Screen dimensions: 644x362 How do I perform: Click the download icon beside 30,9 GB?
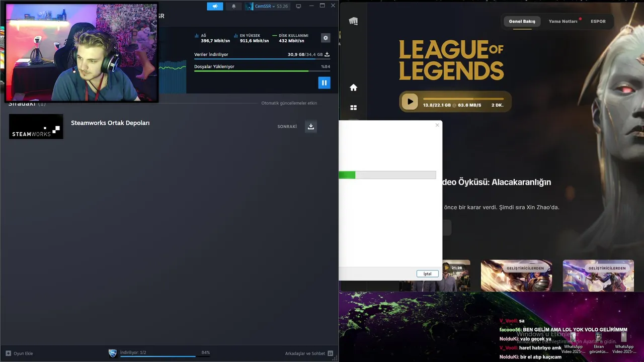[x=327, y=54]
